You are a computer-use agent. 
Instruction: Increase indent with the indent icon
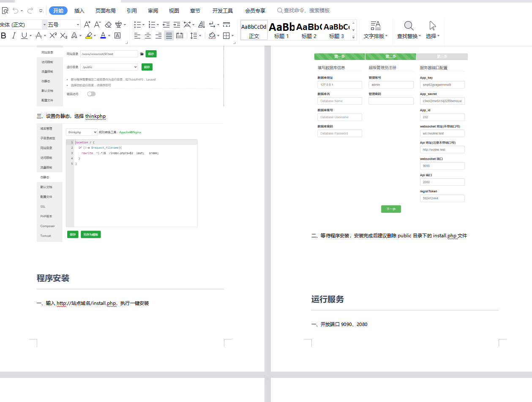pyautogui.click(x=177, y=25)
